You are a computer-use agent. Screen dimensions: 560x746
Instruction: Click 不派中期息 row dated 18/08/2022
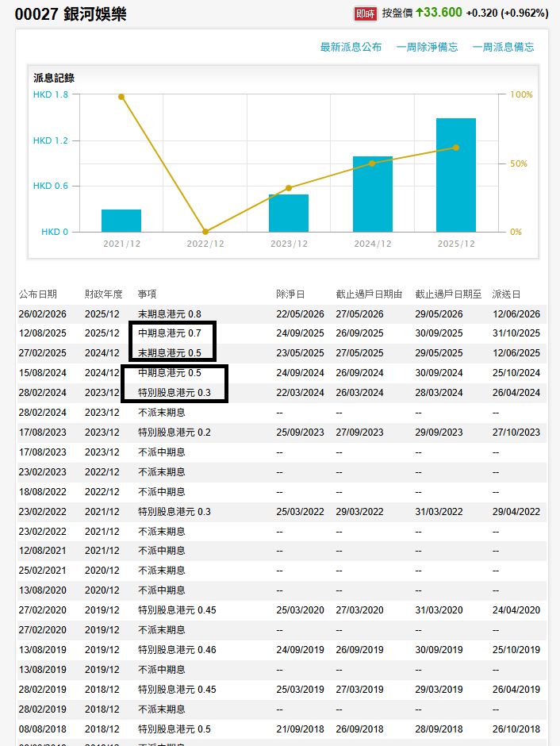[x=282, y=492]
